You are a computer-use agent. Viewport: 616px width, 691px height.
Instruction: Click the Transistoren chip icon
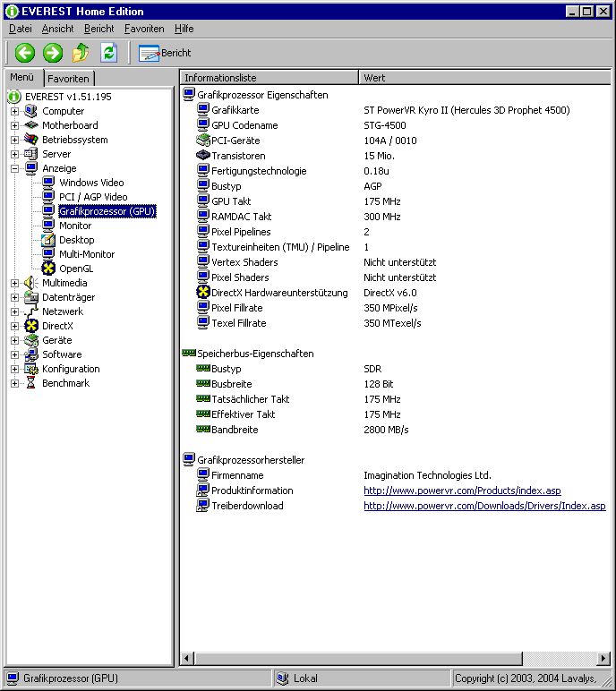(x=203, y=155)
